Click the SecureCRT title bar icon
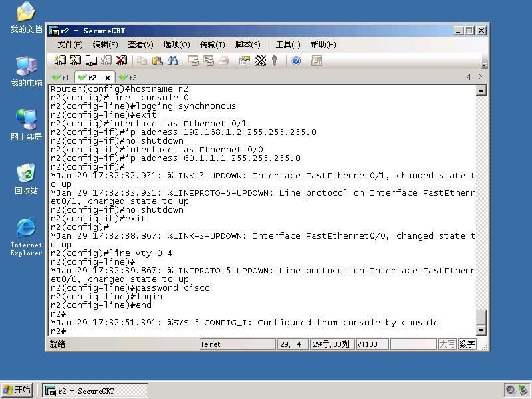Screen dimensions: 532x399 [54, 31]
